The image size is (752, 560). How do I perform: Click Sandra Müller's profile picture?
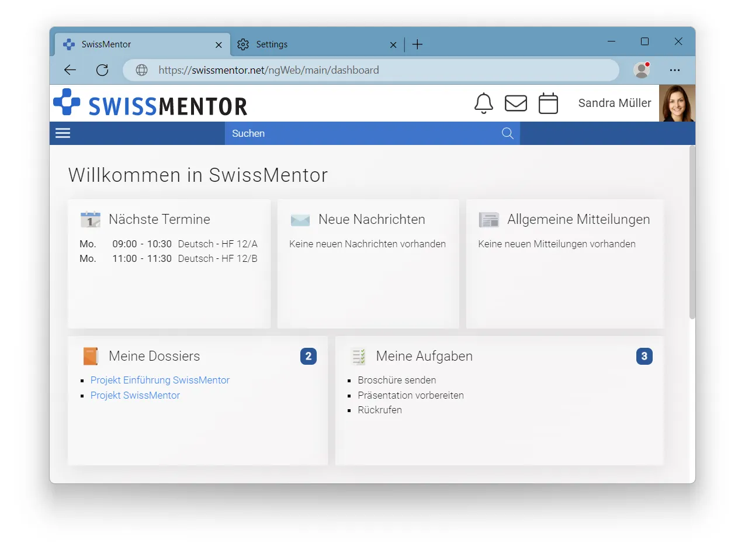coord(677,103)
